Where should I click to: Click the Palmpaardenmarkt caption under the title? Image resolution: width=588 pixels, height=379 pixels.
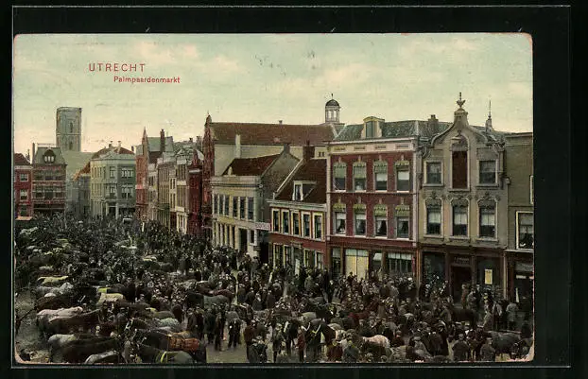pos(147,79)
